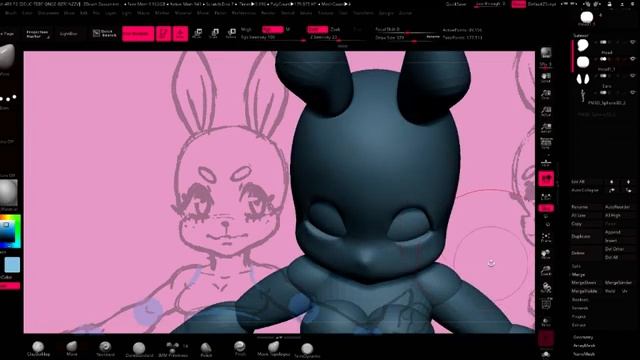
Task: Open the Zplugin menu
Action: point(385,13)
